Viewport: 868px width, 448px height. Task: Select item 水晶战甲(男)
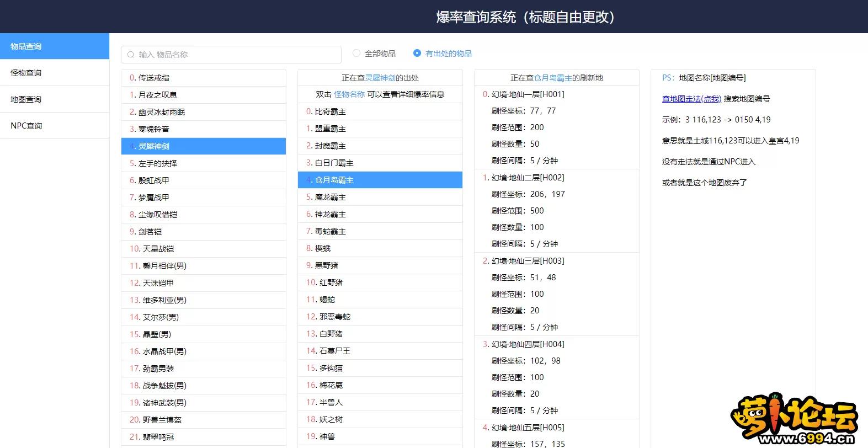click(204, 351)
